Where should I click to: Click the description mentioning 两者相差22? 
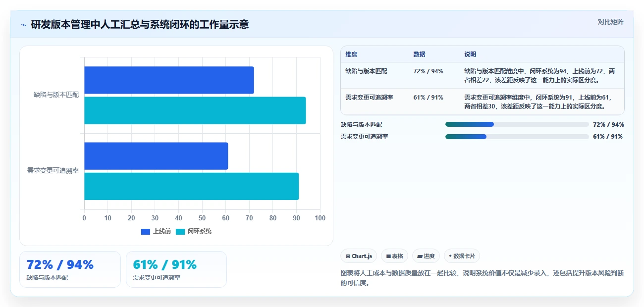(540, 75)
